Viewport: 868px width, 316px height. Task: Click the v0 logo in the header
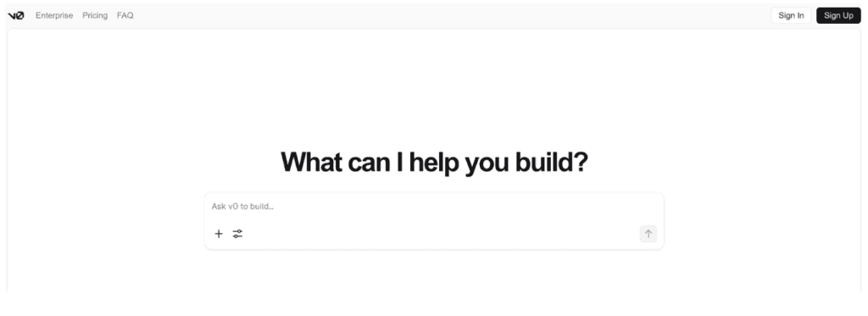[x=15, y=15]
